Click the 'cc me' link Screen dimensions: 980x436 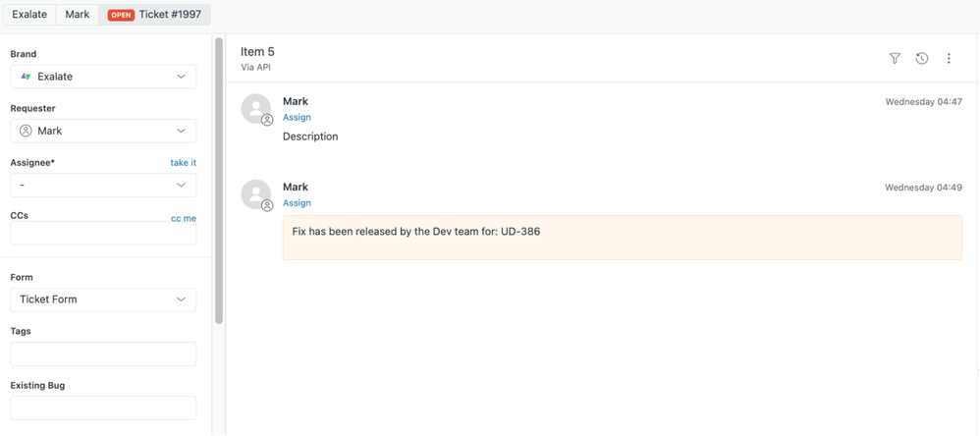point(183,218)
